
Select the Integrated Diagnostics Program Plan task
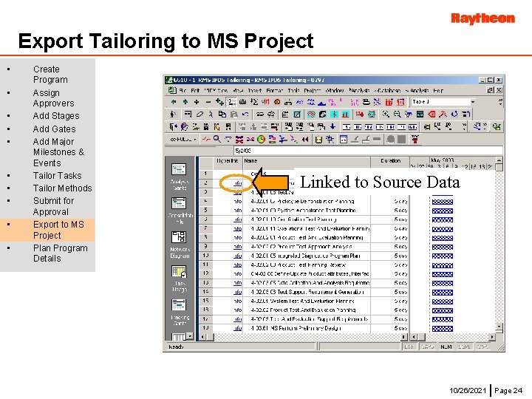(x=305, y=256)
